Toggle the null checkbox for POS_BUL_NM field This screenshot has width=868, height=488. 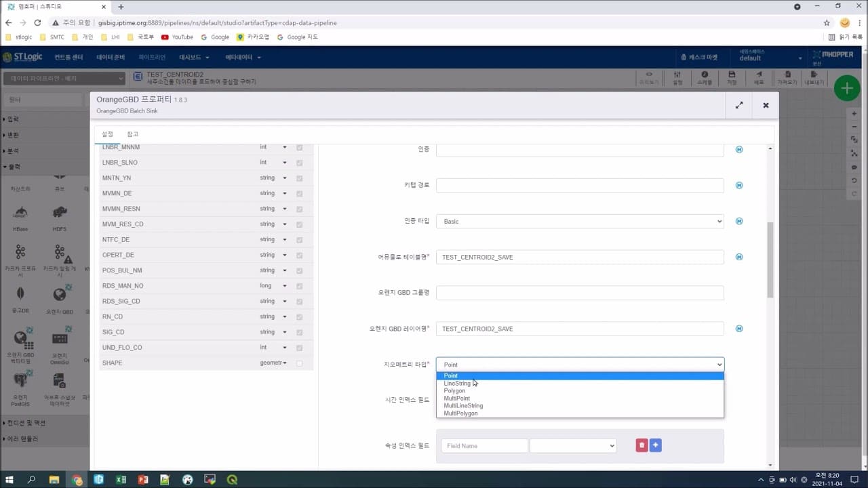coord(299,270)
